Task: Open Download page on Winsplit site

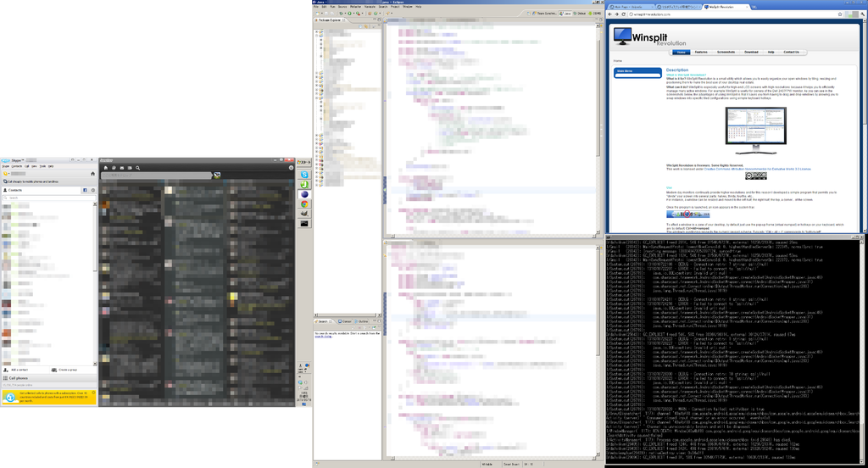Action: click(x=751, y=52)
